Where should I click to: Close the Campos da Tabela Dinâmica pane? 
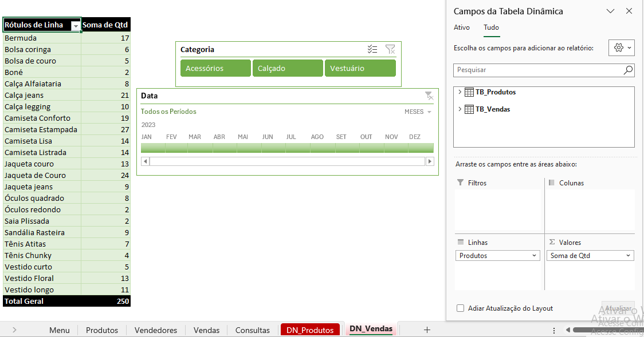[x=629, y=11]
